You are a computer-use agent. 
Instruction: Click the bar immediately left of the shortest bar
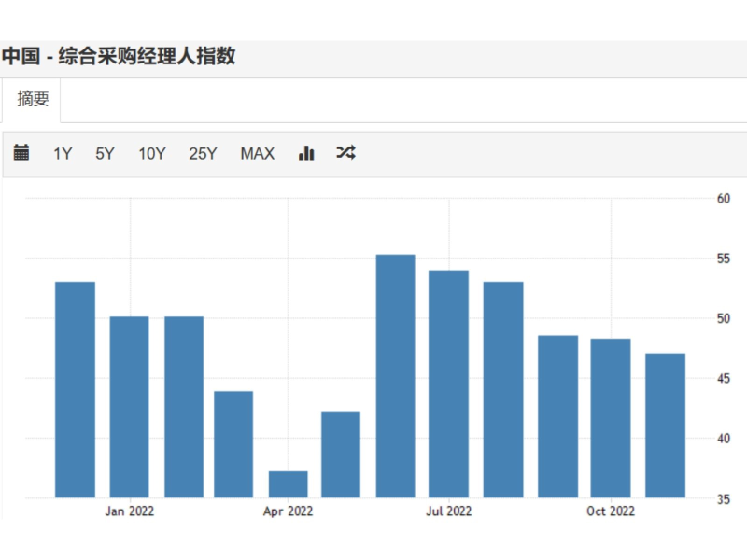(x=233, y=443)
